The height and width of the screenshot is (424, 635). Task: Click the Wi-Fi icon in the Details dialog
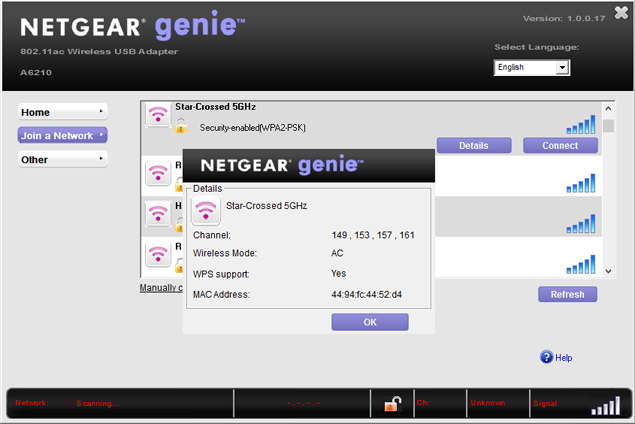pos(206,210)
